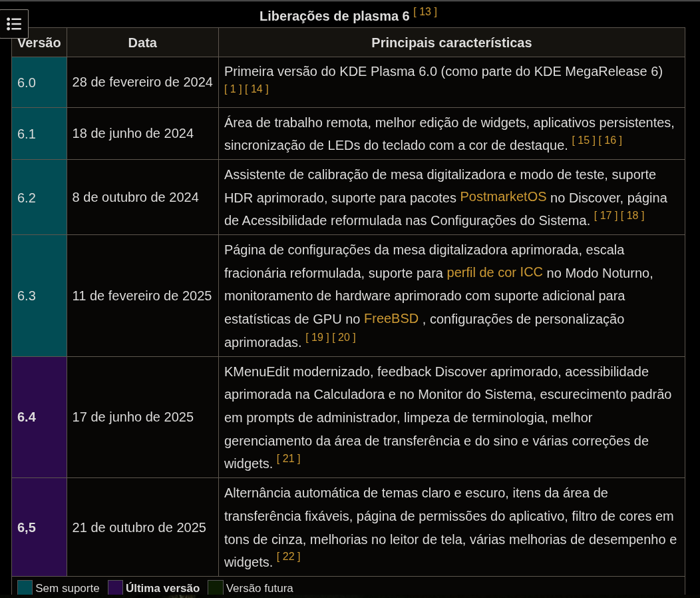Screen dimensions: 700x598
Task: Jump to footnote 15
Action: point(584,141)
